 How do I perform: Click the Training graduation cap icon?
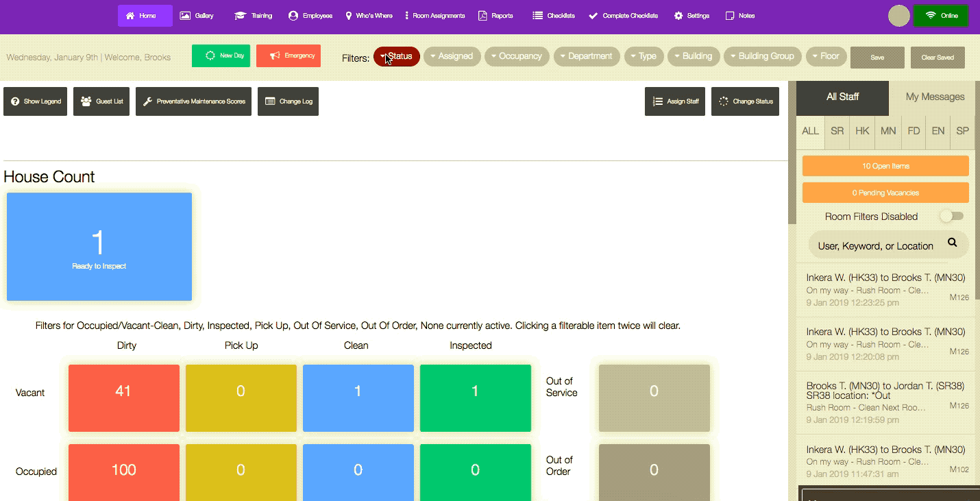240,16
